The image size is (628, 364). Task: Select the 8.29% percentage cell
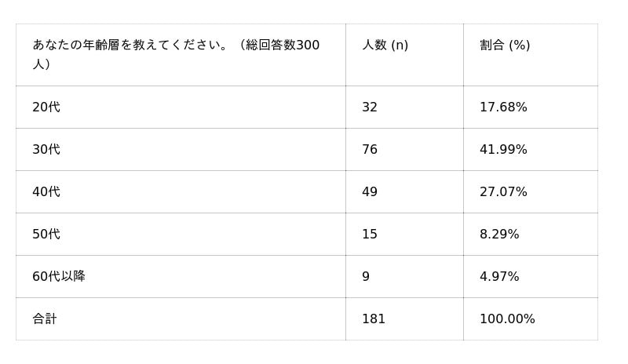[x=499, y=235]
